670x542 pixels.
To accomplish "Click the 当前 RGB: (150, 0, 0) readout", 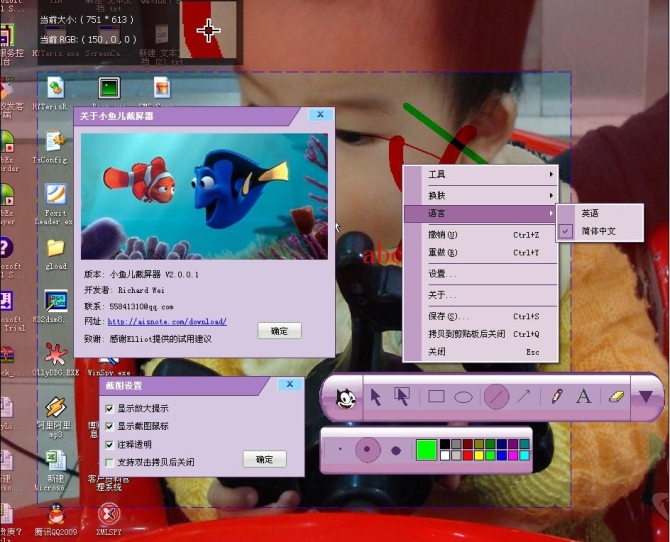I will click(88, 40).
